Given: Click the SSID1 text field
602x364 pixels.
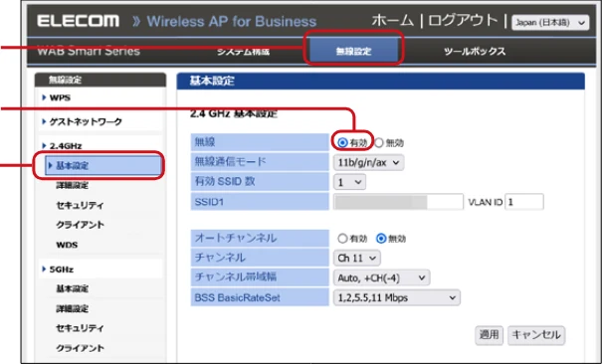Looking at the screenshot, I should point(398,202).
